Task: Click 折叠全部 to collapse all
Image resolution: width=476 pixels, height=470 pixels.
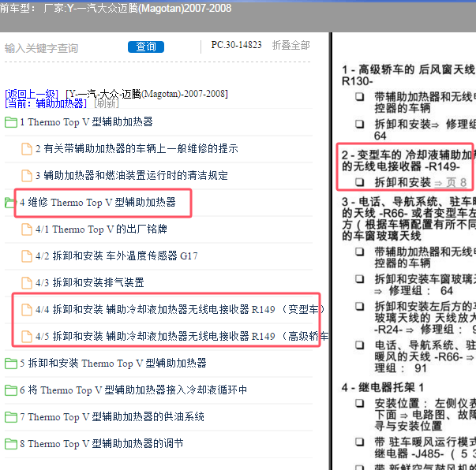Action: pos(290,45)
